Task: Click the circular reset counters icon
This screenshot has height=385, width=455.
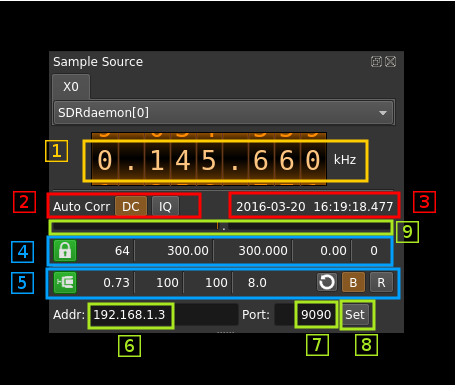Action: (x=327, y=282)
